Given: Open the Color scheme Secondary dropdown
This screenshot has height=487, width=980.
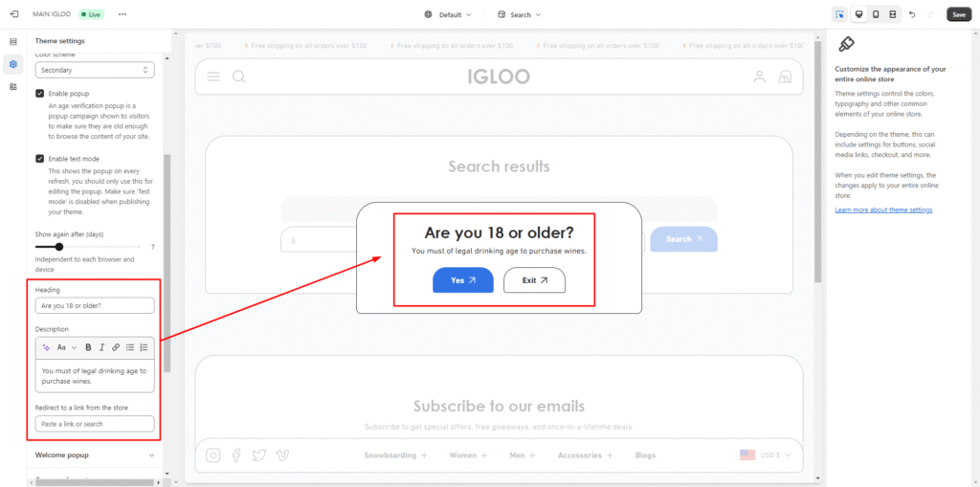Looking at the screenshot, I should point(95,70).
